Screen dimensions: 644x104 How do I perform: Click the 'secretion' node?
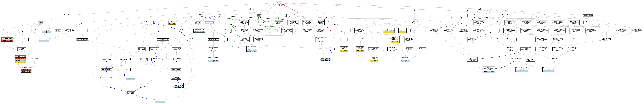click(x=58, y=30)
